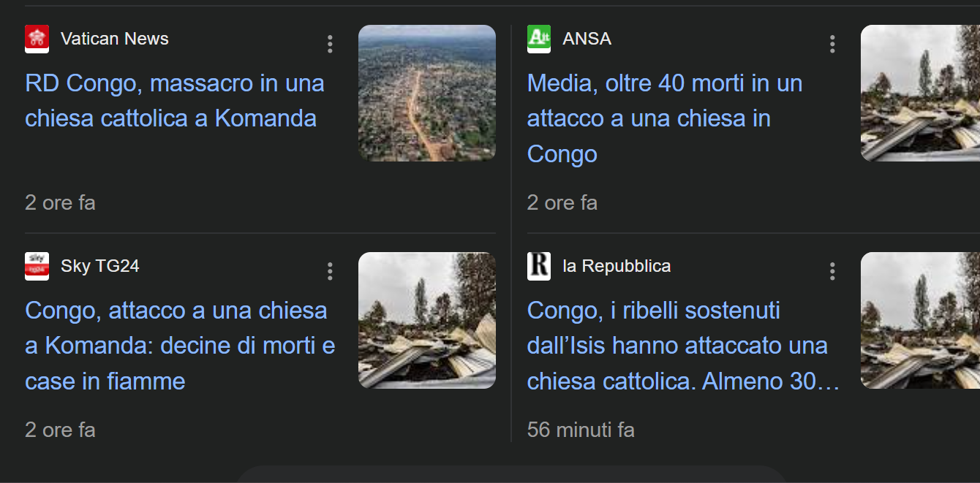Click the "Vatican News" source name
Viewport: 980px width, 483px height.
114,39
